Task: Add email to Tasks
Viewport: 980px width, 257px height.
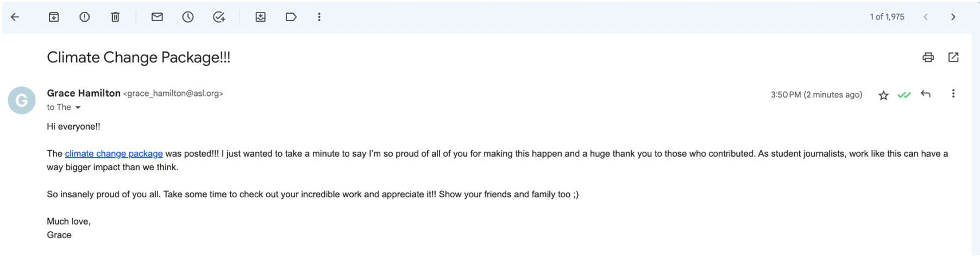Action: pos(219,17)
